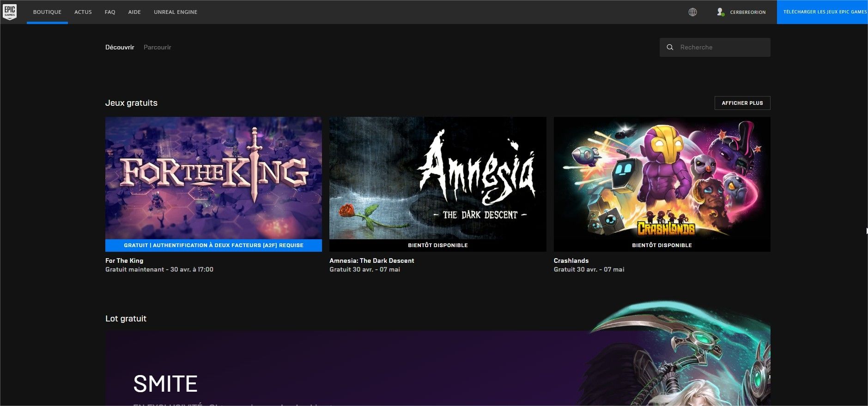Focus the Recherche search field

(x=715, y=47)
